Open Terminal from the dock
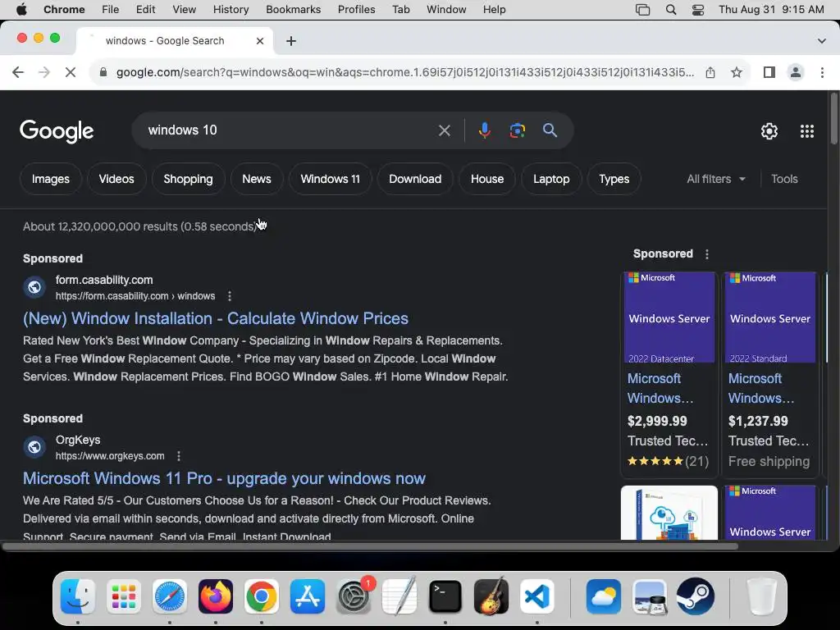The width and height of the screenshot is (840, 630). (x=445, y=596)
